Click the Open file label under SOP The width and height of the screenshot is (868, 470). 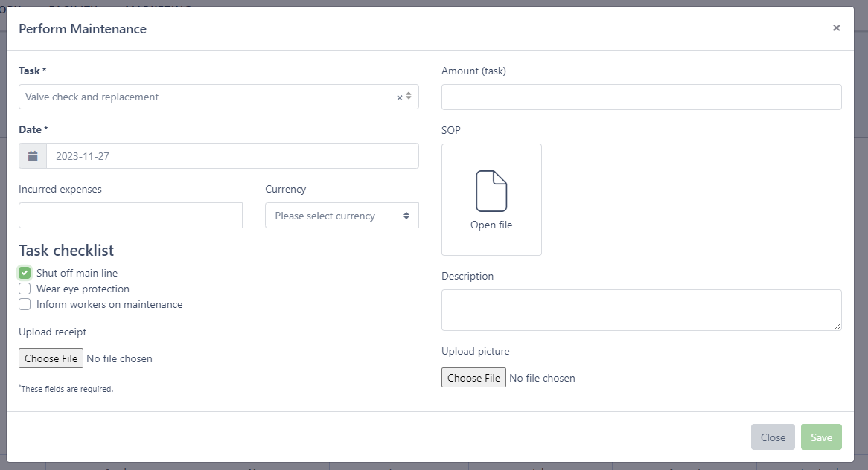pos(491,225)
